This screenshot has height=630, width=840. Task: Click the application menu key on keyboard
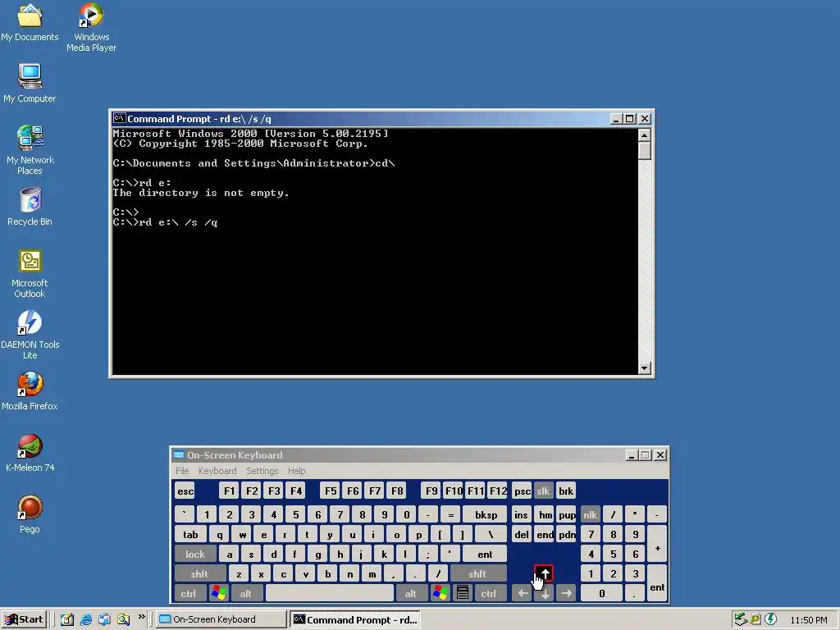click(463, 593)
